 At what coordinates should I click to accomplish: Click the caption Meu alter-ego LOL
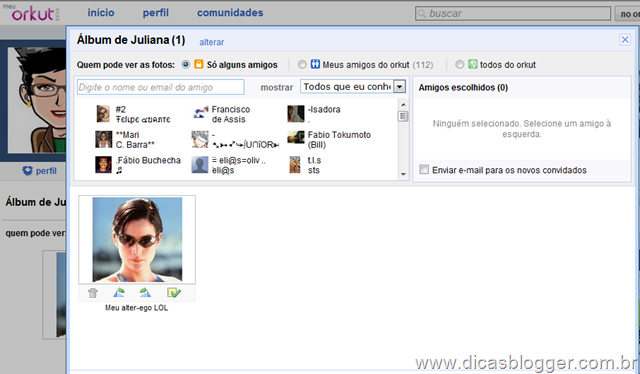point(136,307)
